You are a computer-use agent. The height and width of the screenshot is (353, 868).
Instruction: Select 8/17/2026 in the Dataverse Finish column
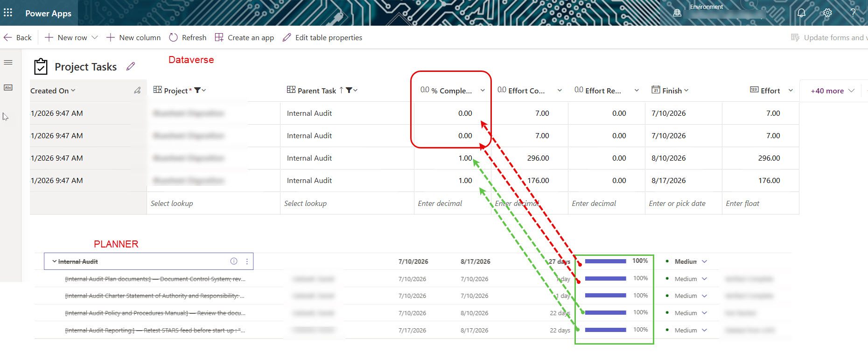tap(684, 181)
